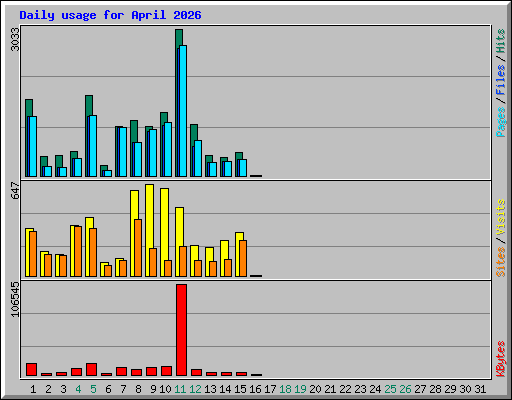Click the day 8 label on x-axis
This screenshot has width=512, height=400.
pyautogui.click(x=138, y=389)
